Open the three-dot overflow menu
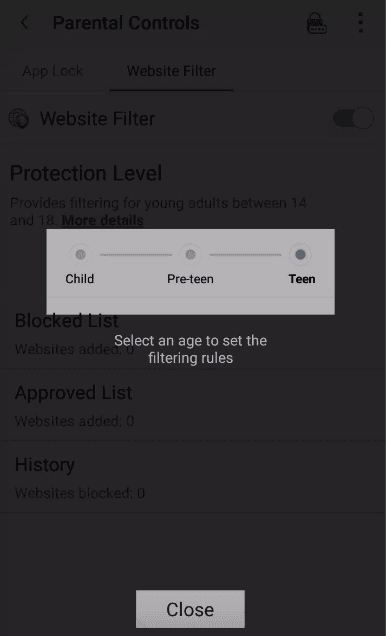The height and width of the screenshot is (636, 386). click(361, 23)
